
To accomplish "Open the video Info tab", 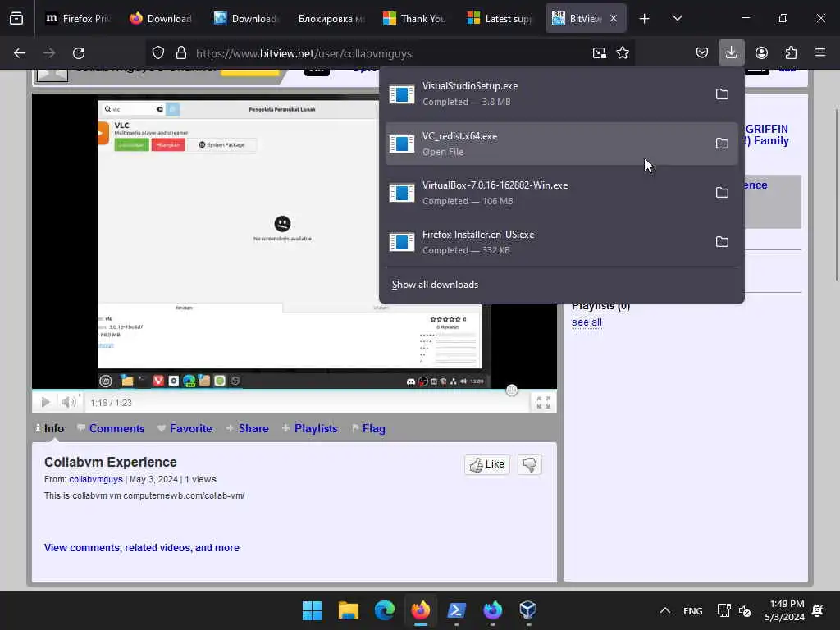I will coord(50,428).
